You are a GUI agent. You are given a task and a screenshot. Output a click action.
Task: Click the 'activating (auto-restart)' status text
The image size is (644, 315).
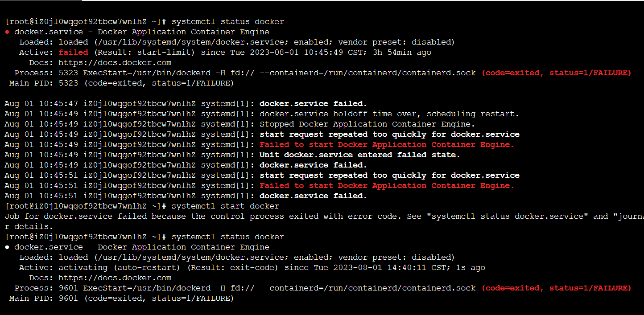point(120,268)
